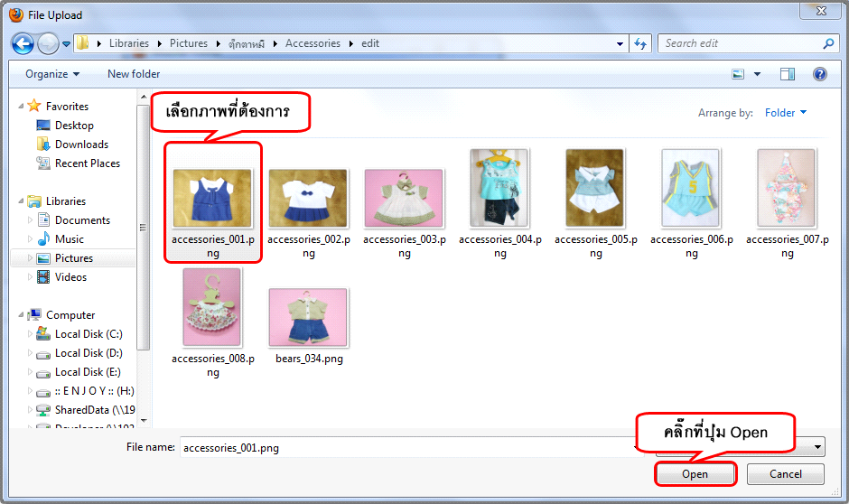
Task: Click the Music library icon
Action: (43, 238)
